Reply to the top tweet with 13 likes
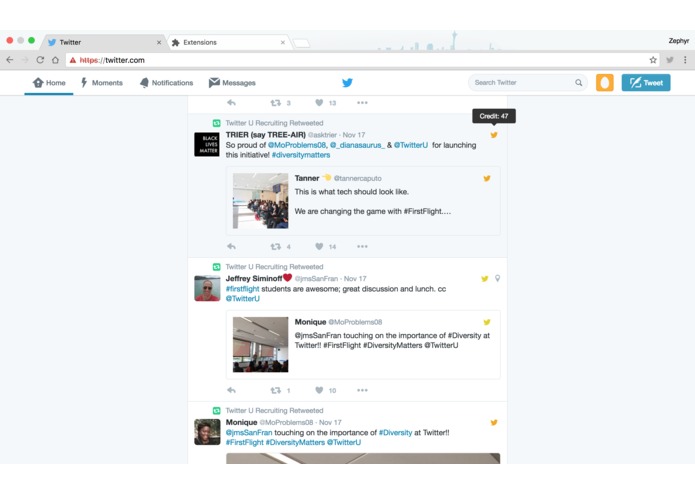 click(x=231, y=103)
